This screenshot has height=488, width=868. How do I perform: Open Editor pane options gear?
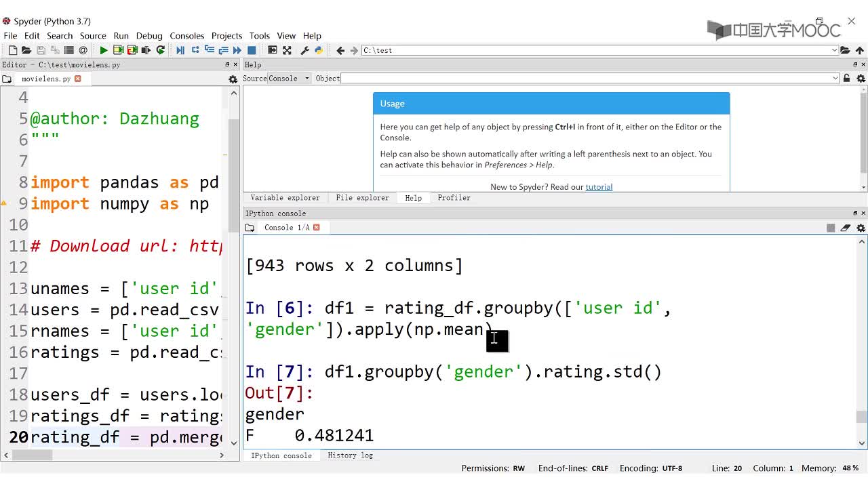(x=233, y=79)
